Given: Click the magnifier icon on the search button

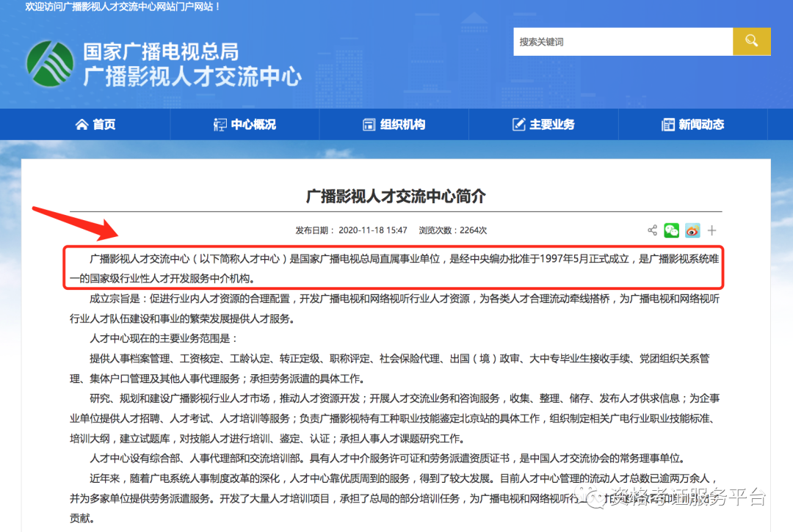Looking at the screenshot, I should [751, 41].
